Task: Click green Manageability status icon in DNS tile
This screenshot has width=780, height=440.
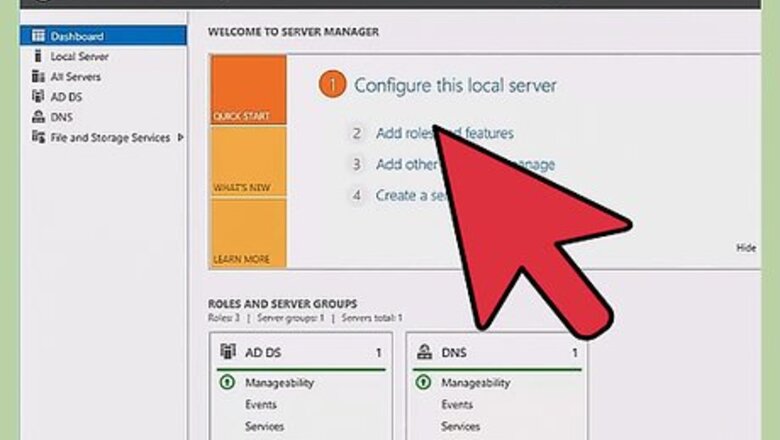Action: point(423,382)
